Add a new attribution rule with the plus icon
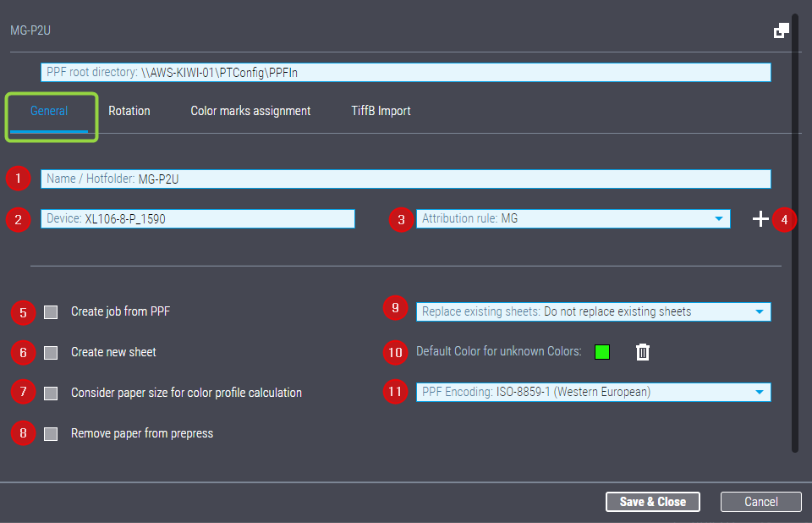 coord(760,218)
